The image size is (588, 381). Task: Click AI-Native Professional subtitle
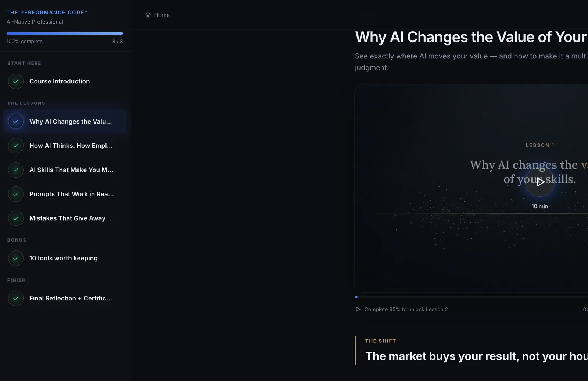pyautogui.click(x=35, y=22)
